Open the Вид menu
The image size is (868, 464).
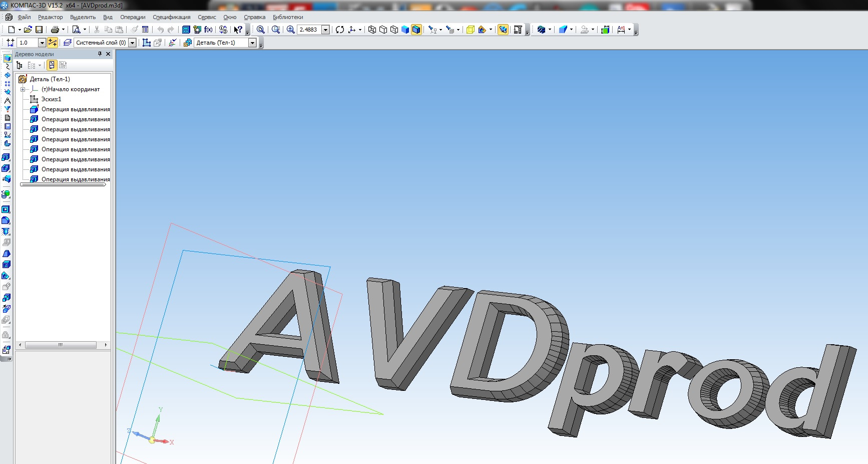pyautogui.click(x=108, y=17)
